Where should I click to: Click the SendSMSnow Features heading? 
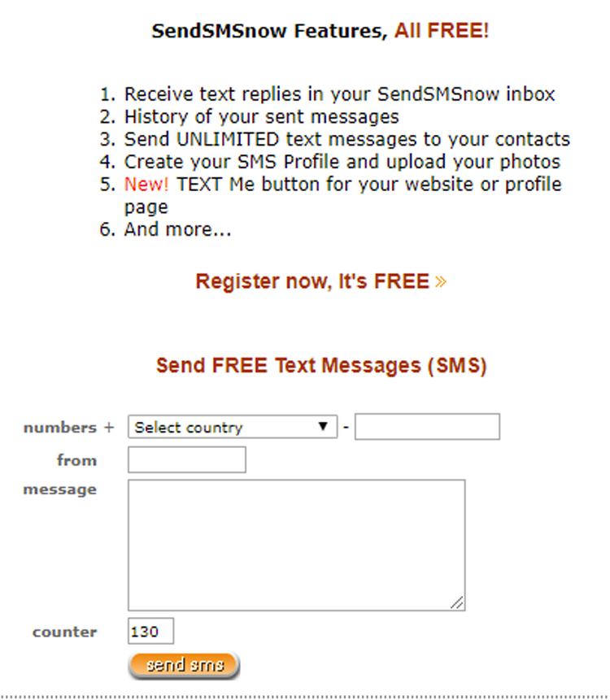coord(269,32)
